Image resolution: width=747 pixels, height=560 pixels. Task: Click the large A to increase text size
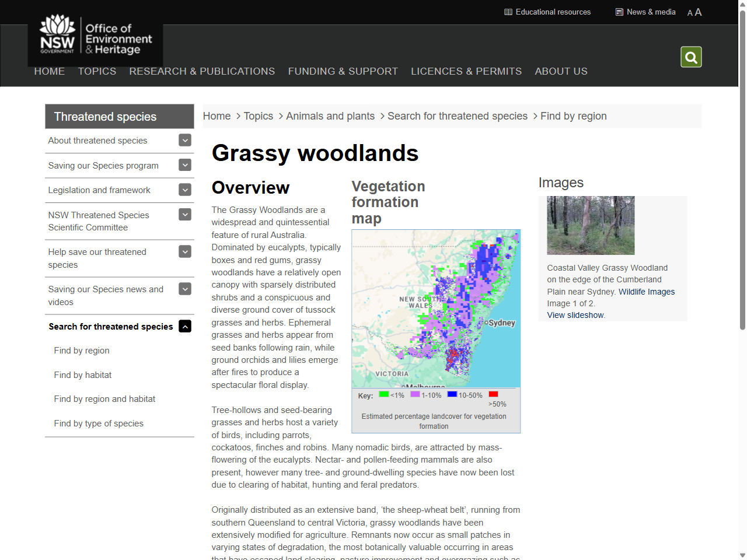pyautogui.click(x=698, y=12)
